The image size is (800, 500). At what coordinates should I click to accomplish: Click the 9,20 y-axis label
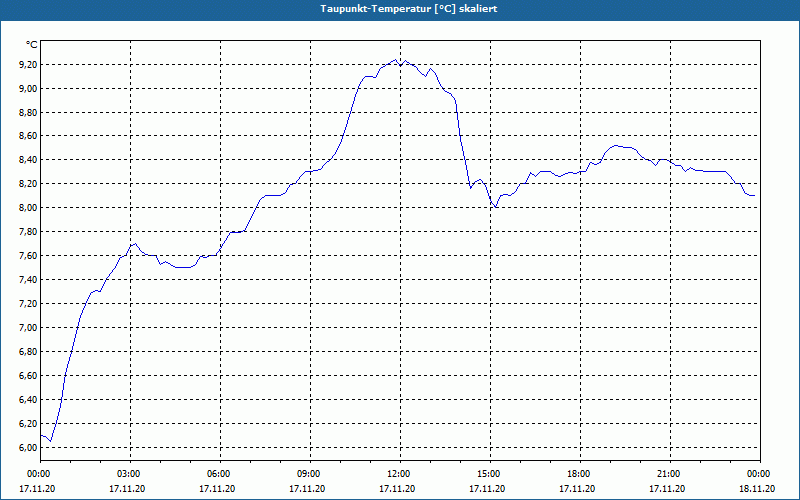coord(28,65)
